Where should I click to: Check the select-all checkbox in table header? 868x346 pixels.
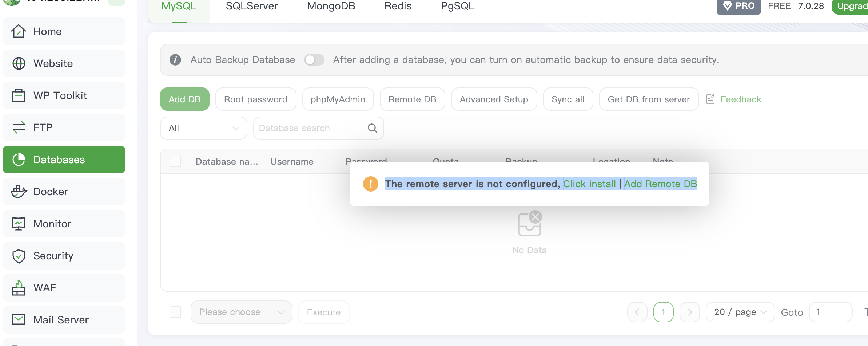coord(175,161)
